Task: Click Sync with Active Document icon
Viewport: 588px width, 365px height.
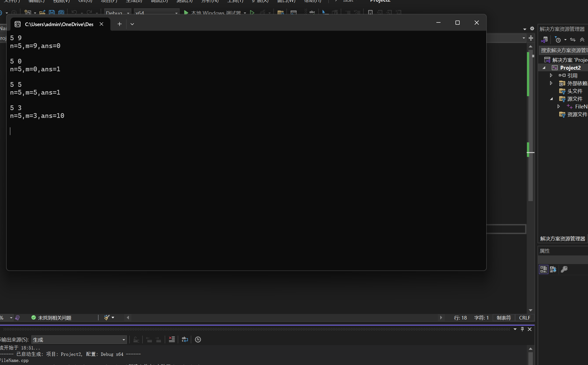Action: tap(573, 40)
